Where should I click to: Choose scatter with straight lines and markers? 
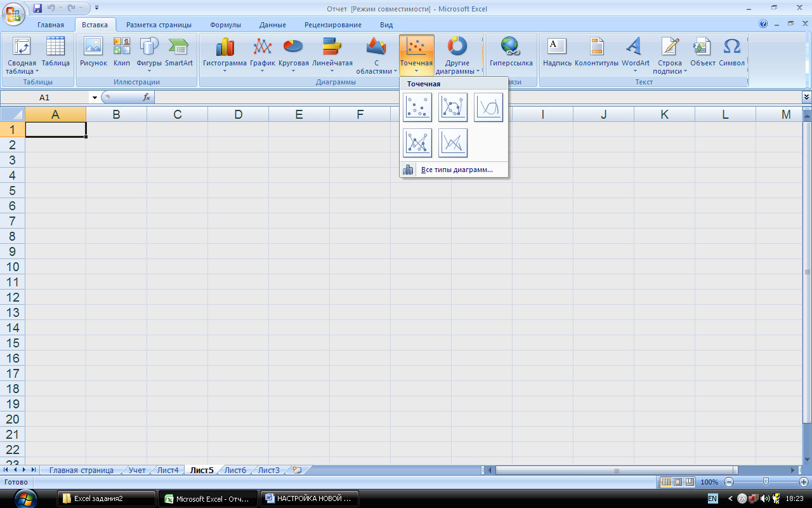coord(417,143)
